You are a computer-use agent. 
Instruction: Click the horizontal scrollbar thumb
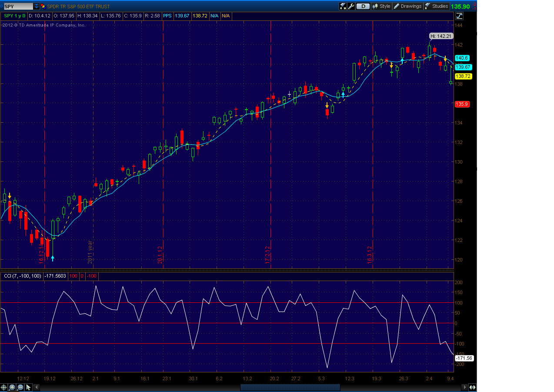pos(290,387)
